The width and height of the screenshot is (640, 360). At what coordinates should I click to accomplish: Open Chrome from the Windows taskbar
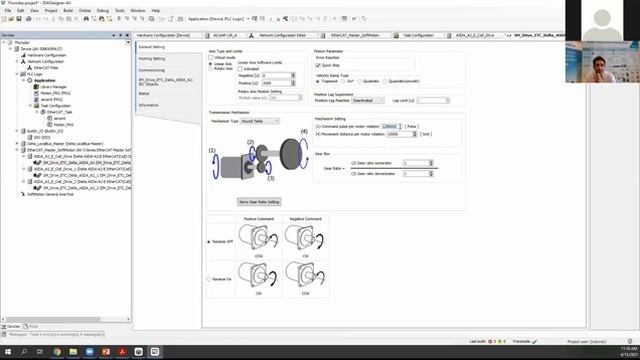click(57, 352)
